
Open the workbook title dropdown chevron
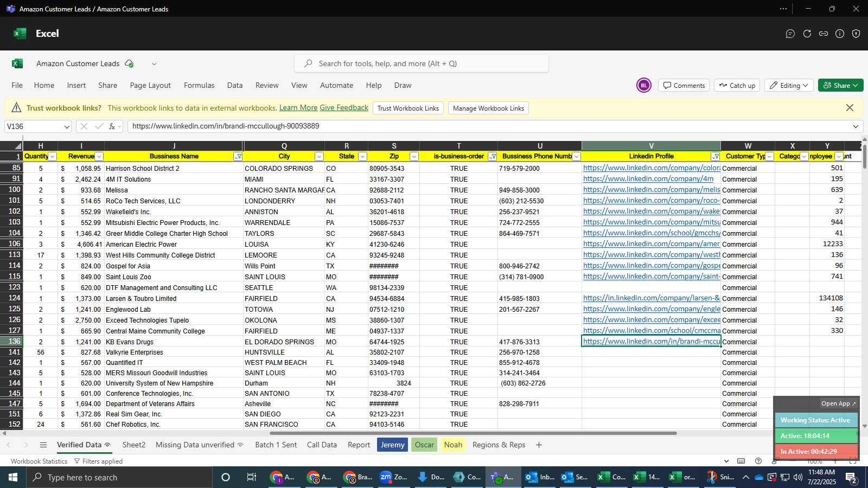click(x=154, y=63)
